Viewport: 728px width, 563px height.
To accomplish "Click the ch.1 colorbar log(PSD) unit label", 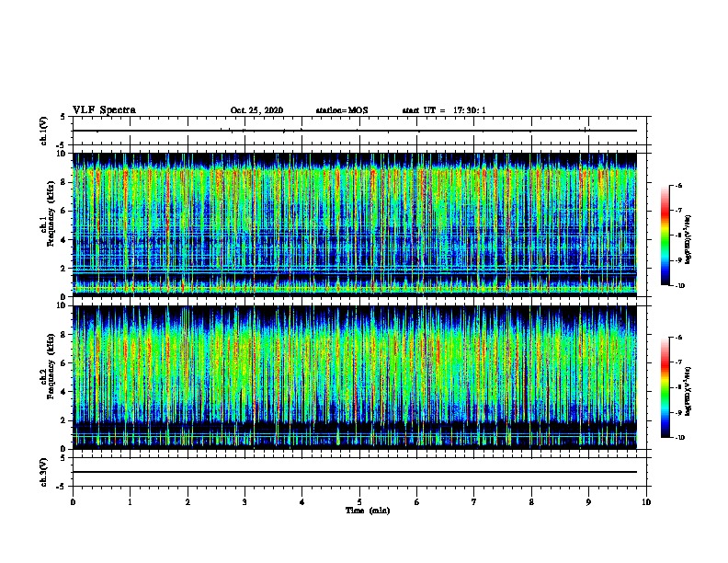I will (x=688, y=239).
